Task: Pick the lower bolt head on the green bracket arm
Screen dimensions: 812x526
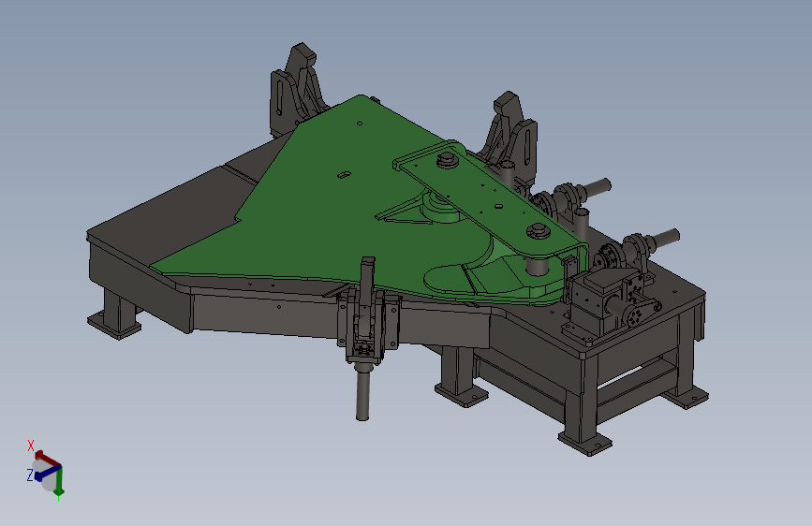Action: pos(538,231)
